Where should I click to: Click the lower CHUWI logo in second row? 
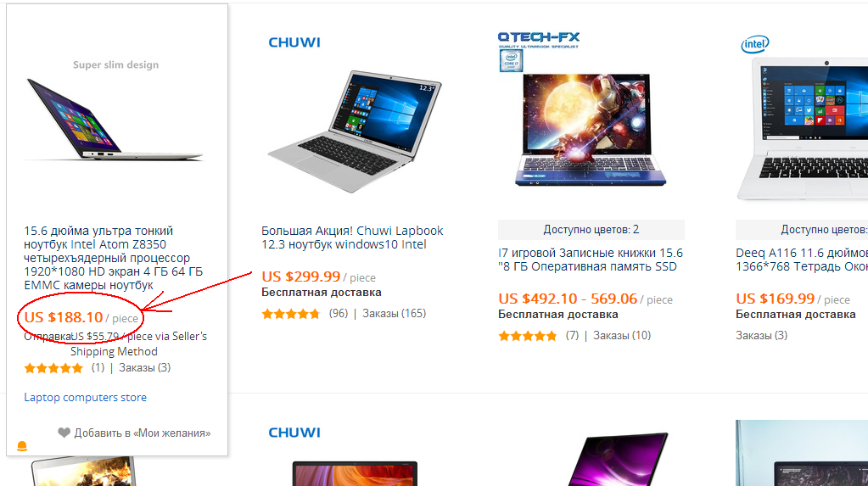click(294, 433)
